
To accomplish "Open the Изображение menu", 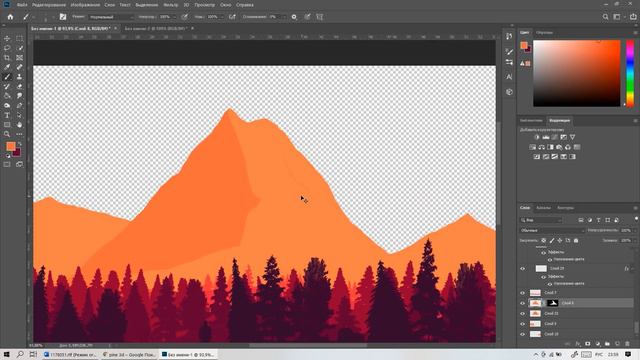I will [x=85, y=5].
